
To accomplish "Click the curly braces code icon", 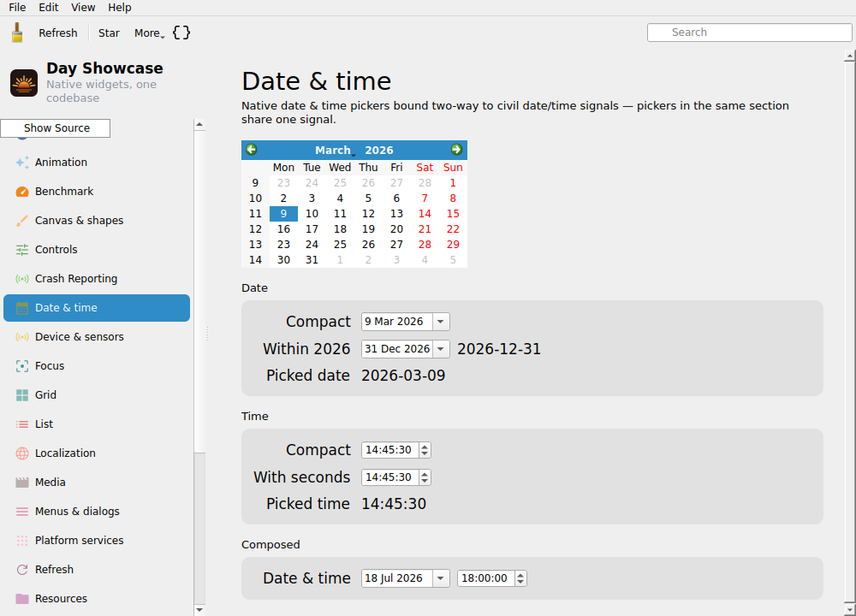I will (x=181, y=33).
